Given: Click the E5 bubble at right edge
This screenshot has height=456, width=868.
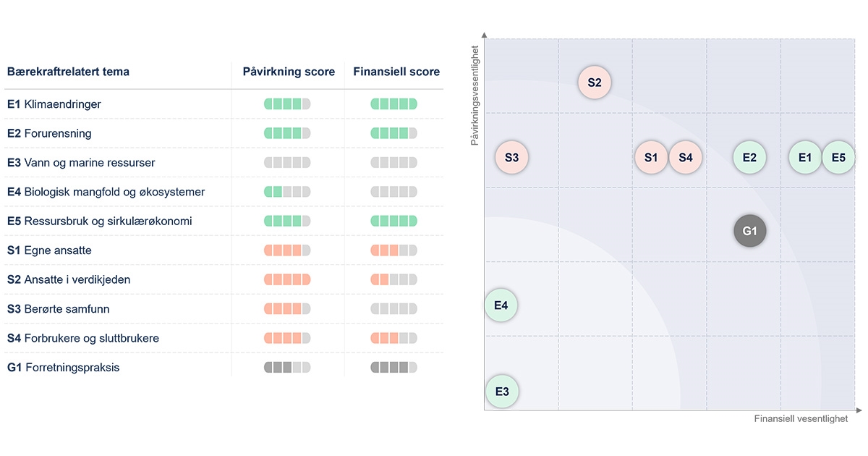Looking at the screenshot, I should click(x=838, y=157).
